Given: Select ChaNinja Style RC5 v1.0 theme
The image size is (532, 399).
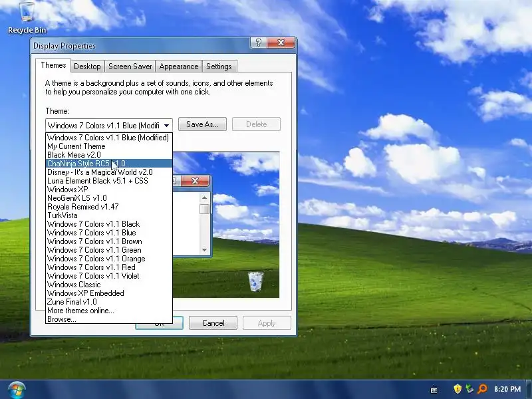Looking at the screenshot, I should [x=109, y=164].
